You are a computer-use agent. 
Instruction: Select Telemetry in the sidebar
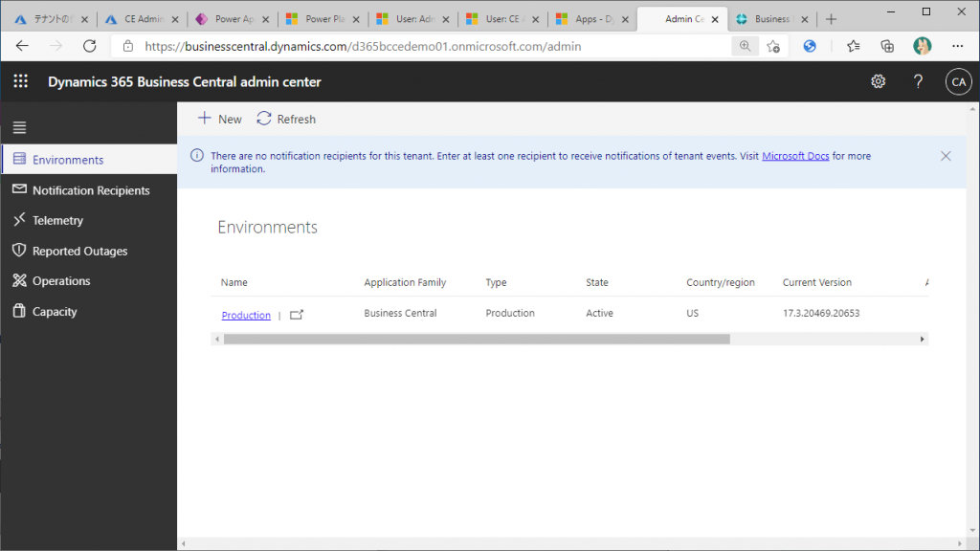coord(89,220)
